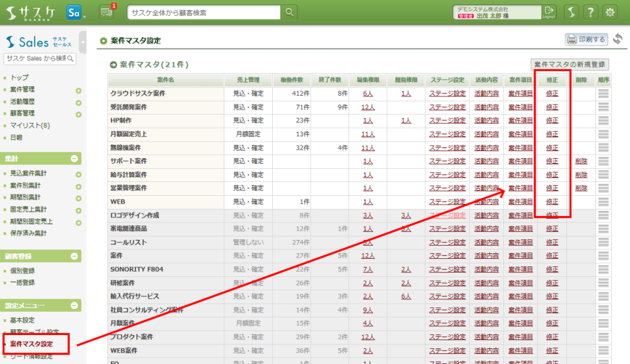Click the green plus icon next to 案件管理
The image size is (630, 364).
pos(79,90)
